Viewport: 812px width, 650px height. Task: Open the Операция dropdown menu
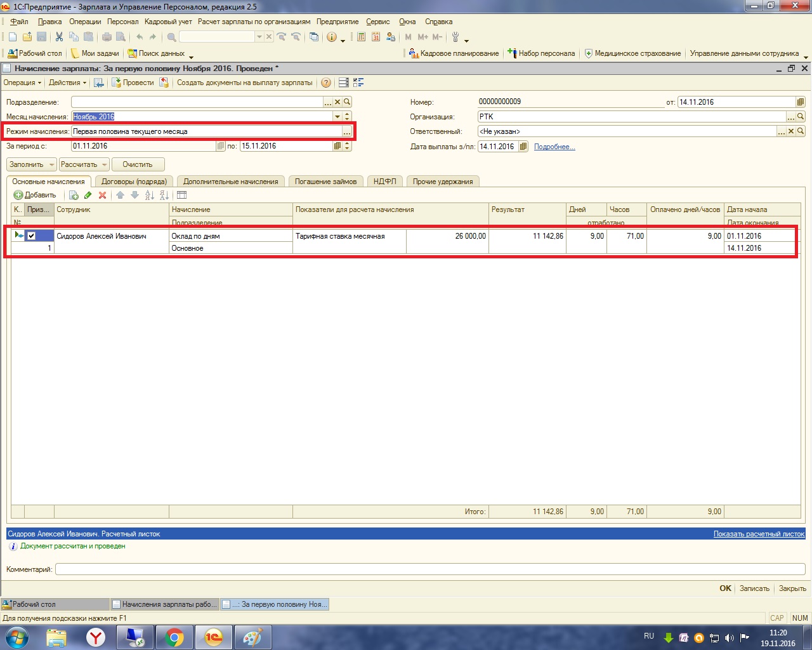(x=22, y=83)
